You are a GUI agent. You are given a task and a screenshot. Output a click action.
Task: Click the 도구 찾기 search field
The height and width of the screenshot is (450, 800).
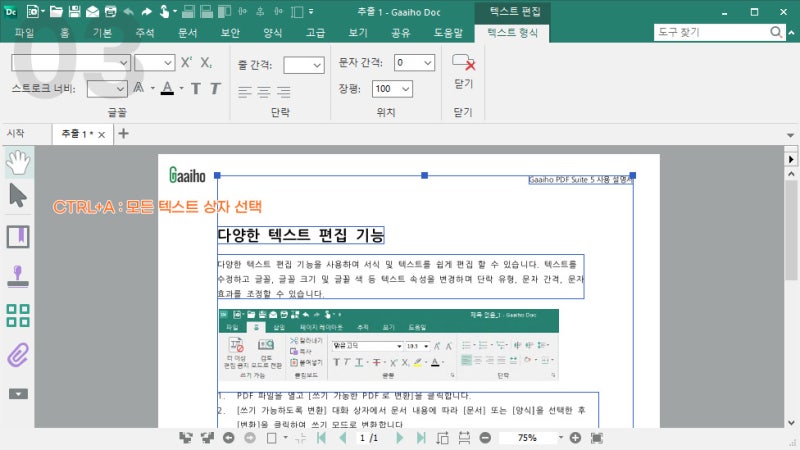[710, 32]
